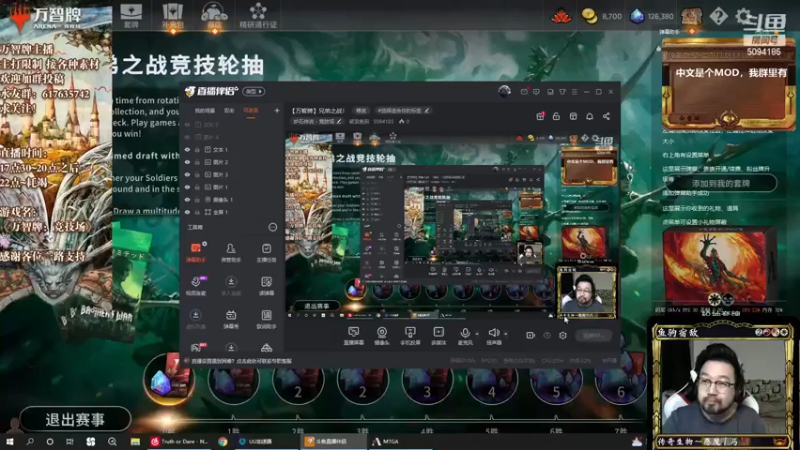The height and width of the screenshot is (450, 800).
Task: Click the start streaming button in the bottom bar
Action: (x=594, y=335)
